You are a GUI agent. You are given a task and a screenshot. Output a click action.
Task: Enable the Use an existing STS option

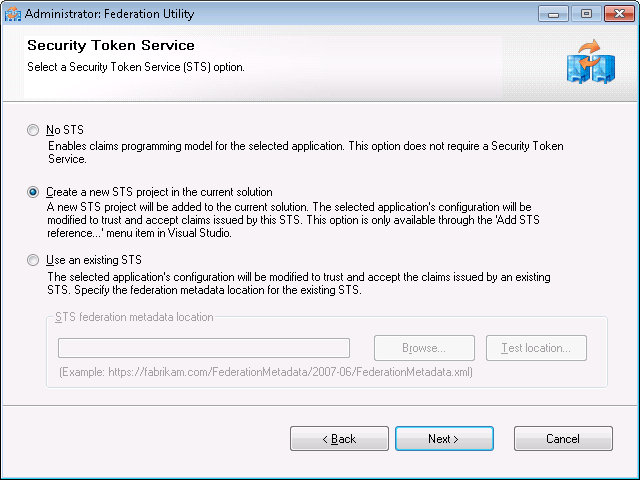(x=34, y=260)
